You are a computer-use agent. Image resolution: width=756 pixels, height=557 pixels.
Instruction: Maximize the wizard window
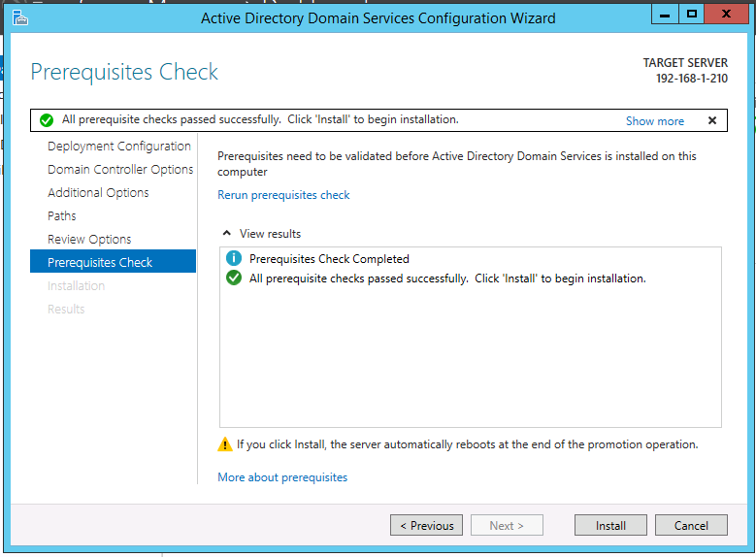click(x=692, y=14)
